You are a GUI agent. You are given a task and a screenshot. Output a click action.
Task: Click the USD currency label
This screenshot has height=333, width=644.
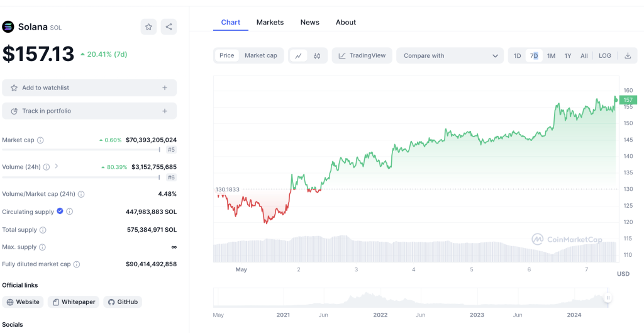tap(623, 274)
